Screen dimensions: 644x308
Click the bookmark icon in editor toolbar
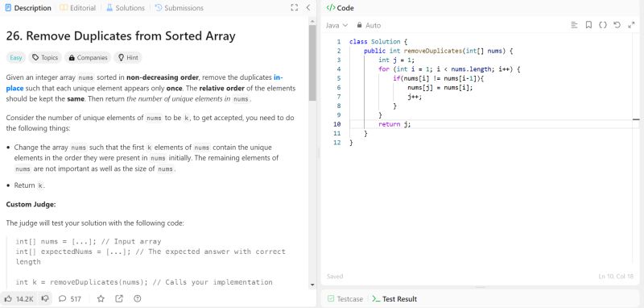(588, 25)
